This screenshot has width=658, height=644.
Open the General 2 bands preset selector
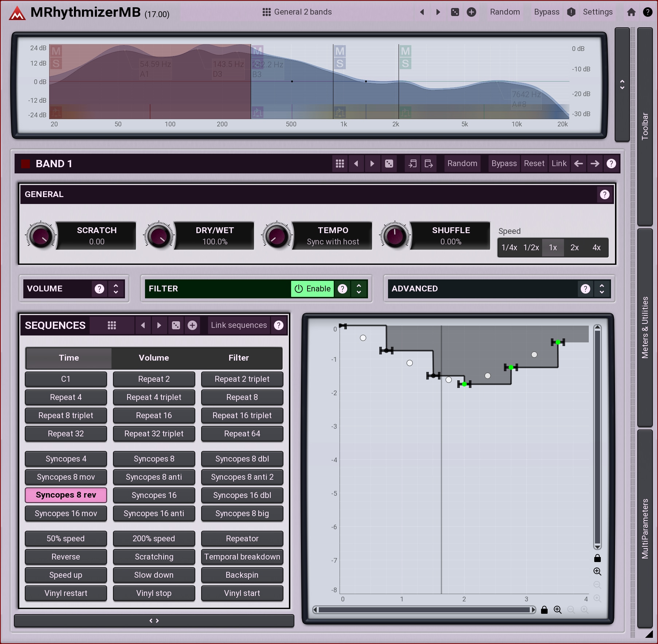pos(297,12)
